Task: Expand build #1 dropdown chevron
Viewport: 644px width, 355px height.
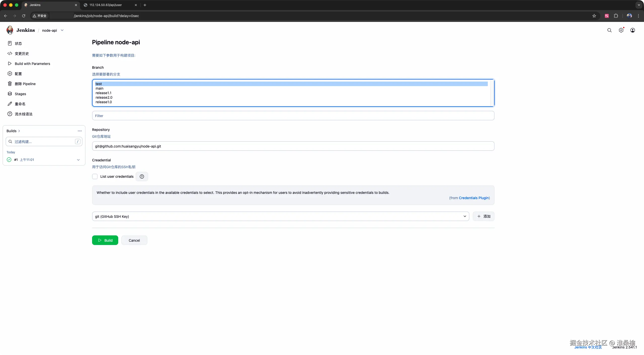Action: (78, 160)
